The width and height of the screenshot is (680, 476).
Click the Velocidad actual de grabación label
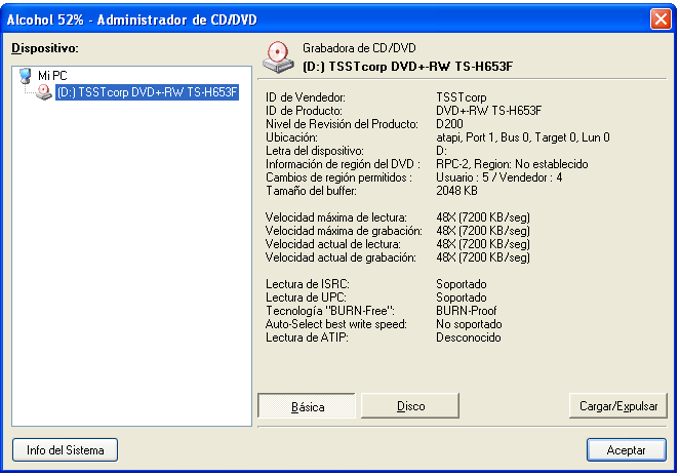341,258
